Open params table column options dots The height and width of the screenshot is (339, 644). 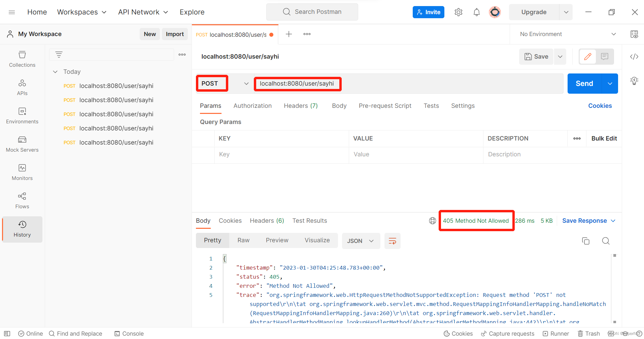click(x=577, y=138)
